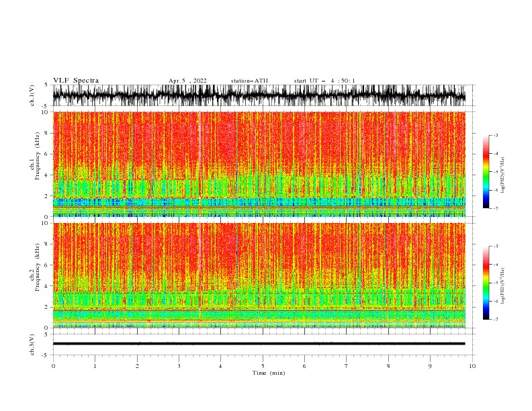Click the ch.1 voltage waveform trace panel
532x411 pixels.
[259, 95]
